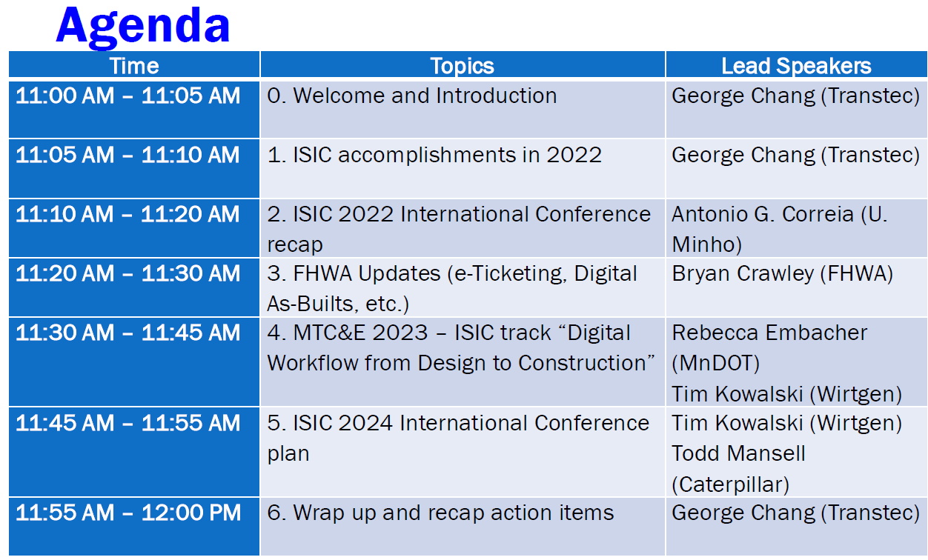The height and width of the screenshot is (560, 928).
Task: Select the Antonio G. Correia speaker cell
Action: [x=796, y=227]
